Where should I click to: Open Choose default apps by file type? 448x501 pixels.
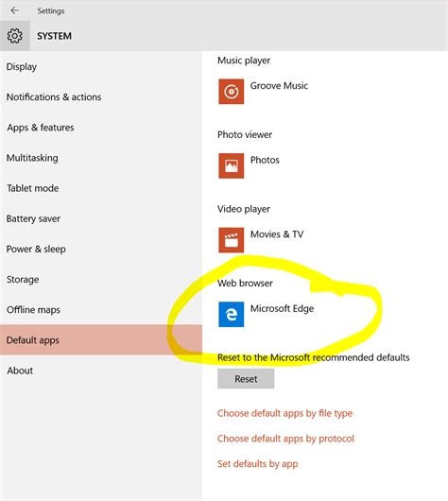(284, 413)
